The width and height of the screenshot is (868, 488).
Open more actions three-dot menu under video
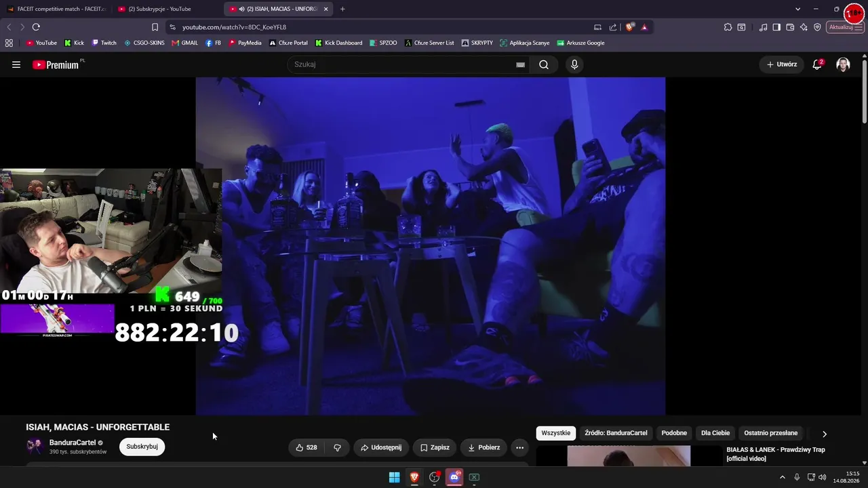(x=519, y=447)
